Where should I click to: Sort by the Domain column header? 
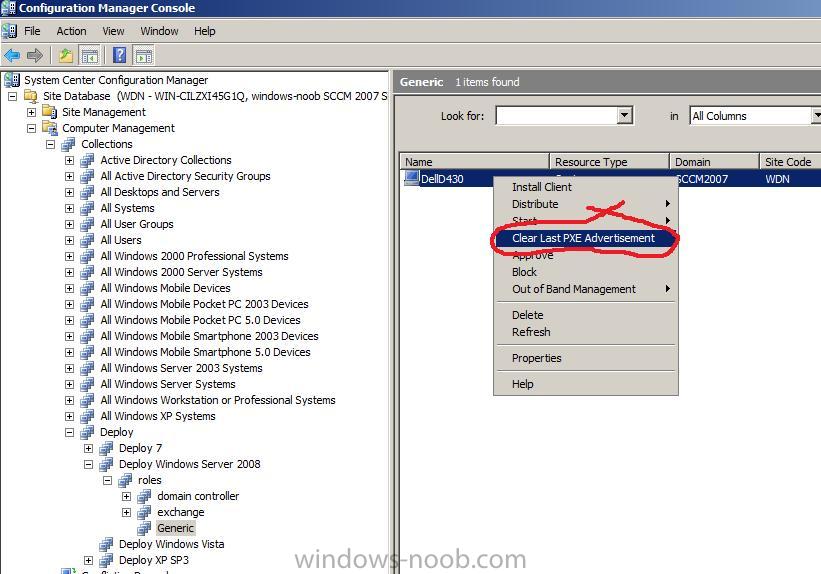tap(714, 161)
